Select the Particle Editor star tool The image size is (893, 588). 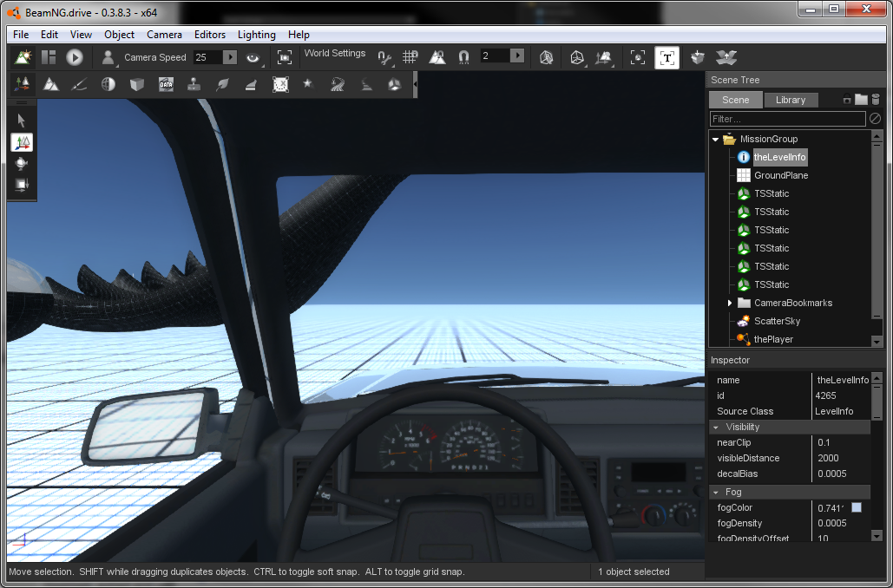point(308,85)
